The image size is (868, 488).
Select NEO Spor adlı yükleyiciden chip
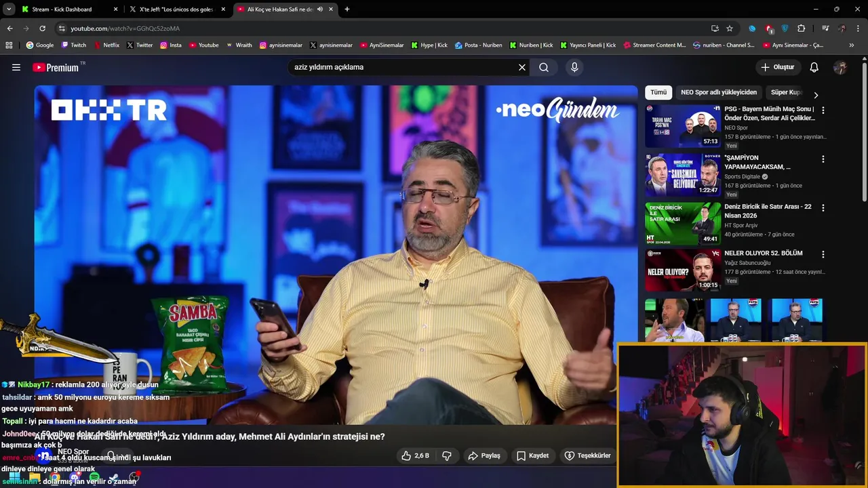[719, 92]
